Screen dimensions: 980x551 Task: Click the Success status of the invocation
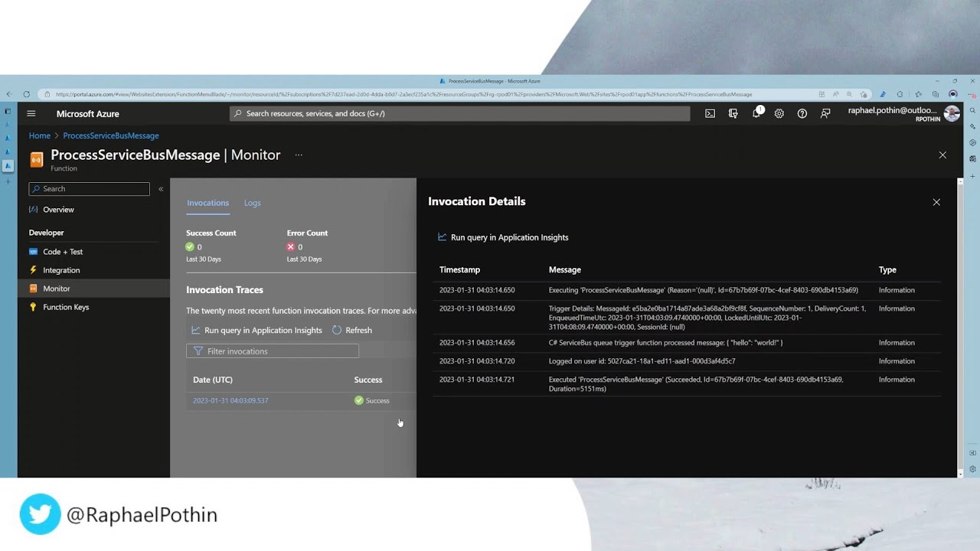(372, 400)
